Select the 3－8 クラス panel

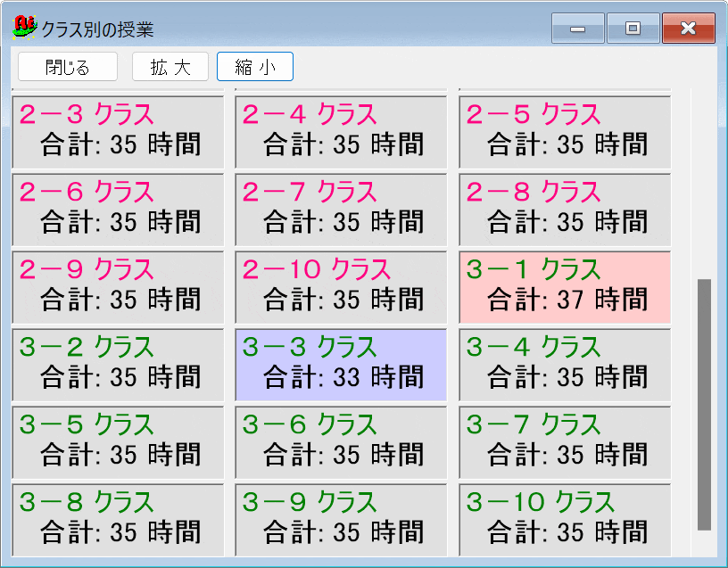(x=117, y=517)
